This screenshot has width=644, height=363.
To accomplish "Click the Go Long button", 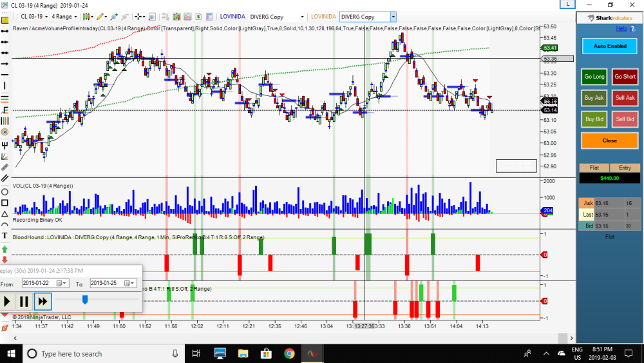I will coord(594,77).
